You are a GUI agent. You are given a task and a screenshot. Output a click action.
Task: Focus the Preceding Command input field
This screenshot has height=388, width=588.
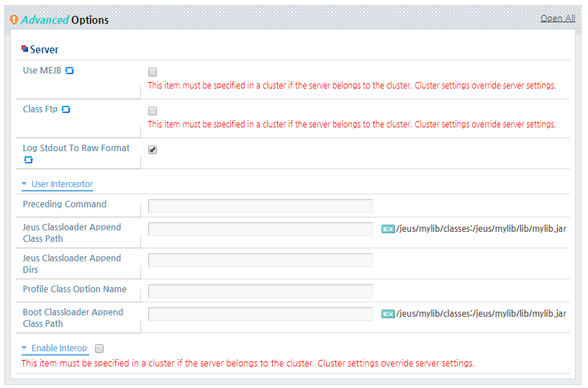tap(261, 207)
